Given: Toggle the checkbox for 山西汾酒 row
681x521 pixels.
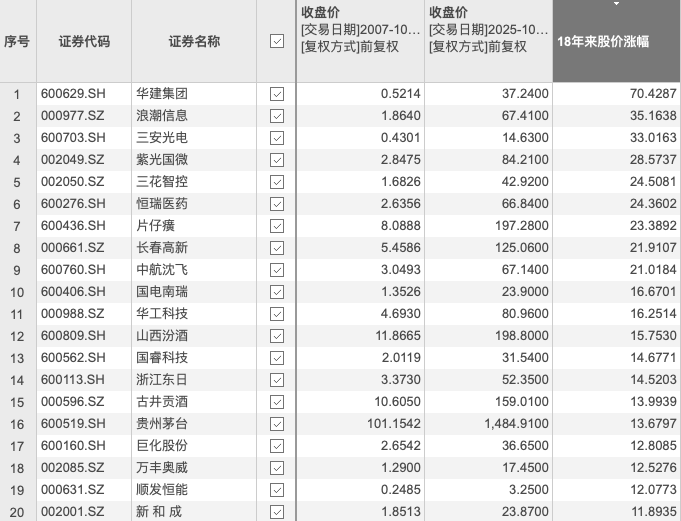Looking at the screenshot, I should (277, 336).
